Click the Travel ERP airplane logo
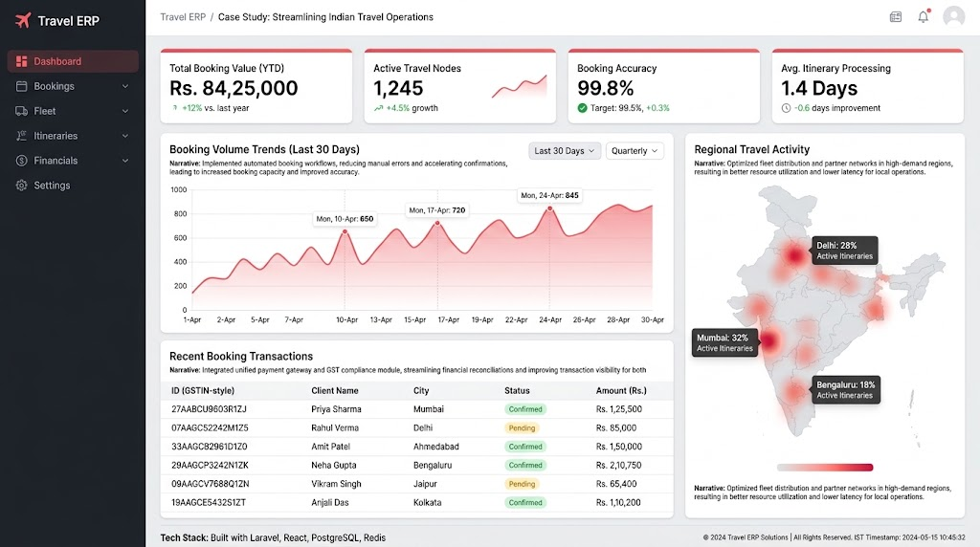Screen dimensions: 980x547 [23, 21]
